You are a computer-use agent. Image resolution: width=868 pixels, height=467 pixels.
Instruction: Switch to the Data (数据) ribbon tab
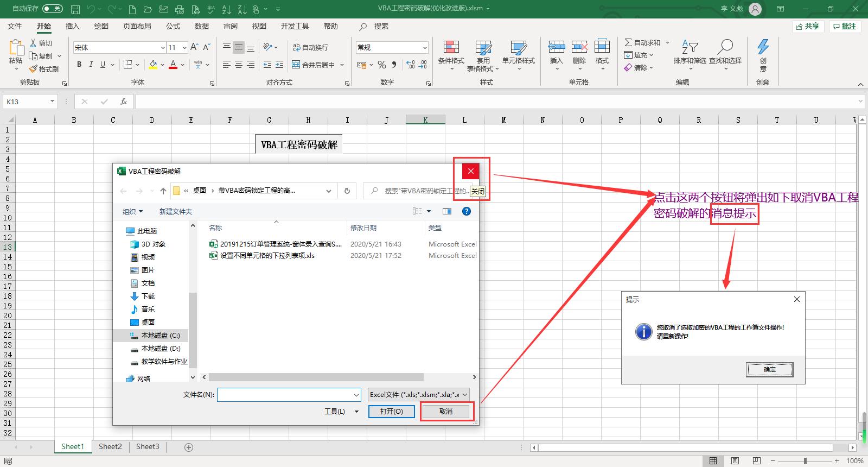click(x=202, y=26)
